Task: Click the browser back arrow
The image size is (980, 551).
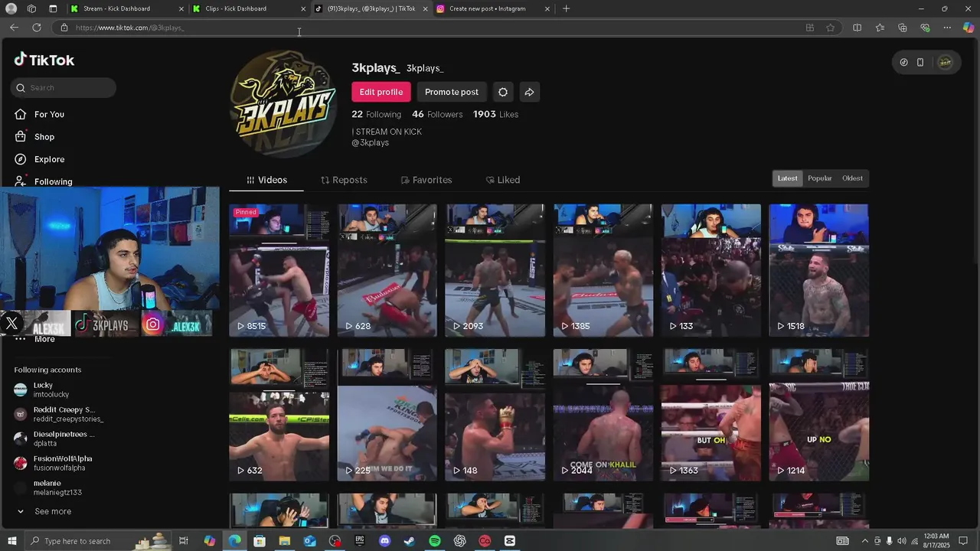Action: 14,28
